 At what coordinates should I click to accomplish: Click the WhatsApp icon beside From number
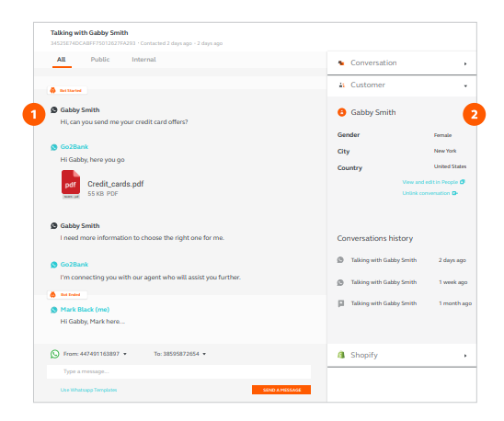(x=54, y=354)
